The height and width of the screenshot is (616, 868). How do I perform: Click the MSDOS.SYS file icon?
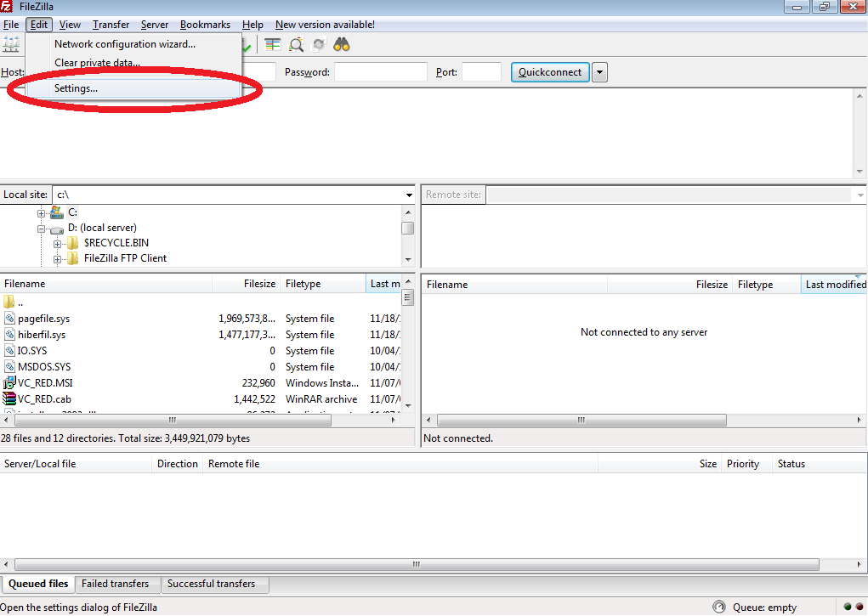point(9,366)
